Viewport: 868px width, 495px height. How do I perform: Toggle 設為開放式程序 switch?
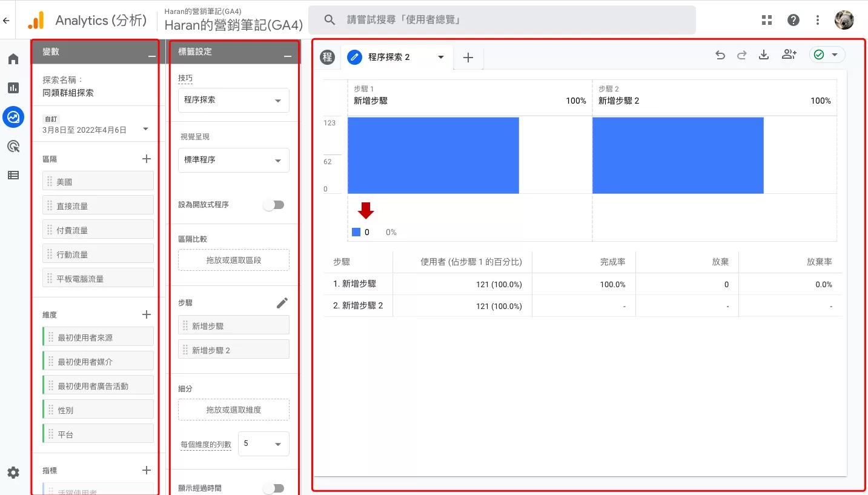click(273, 205)
